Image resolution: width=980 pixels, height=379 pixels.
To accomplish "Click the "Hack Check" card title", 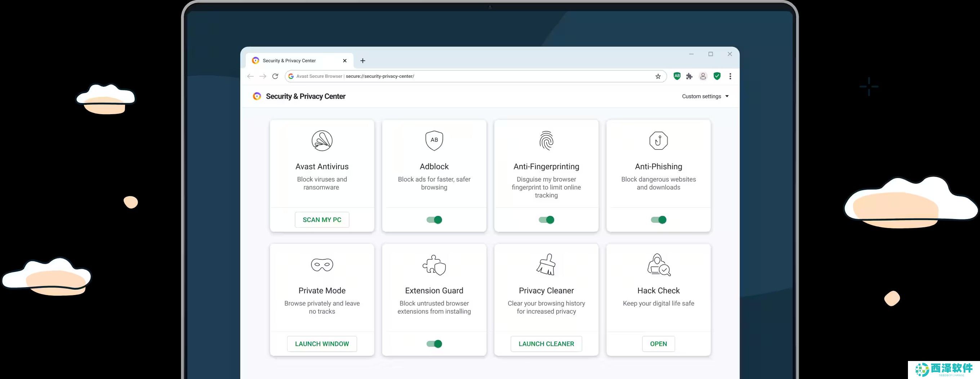I will (659, 291).
